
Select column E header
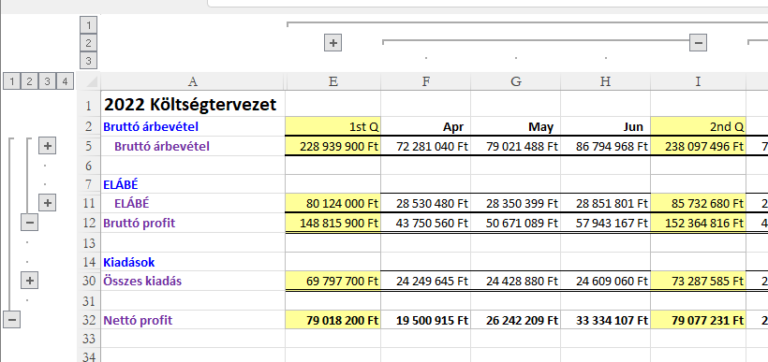click(x=333, y=81)
